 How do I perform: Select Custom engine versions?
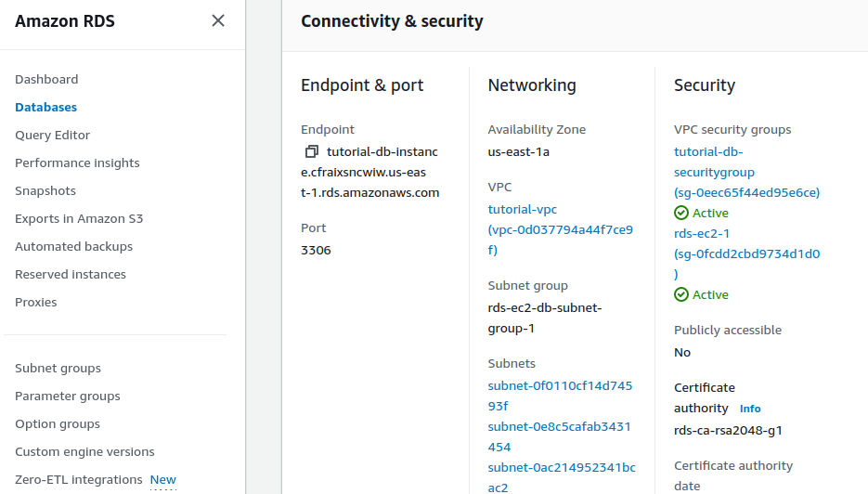[84, 452]
